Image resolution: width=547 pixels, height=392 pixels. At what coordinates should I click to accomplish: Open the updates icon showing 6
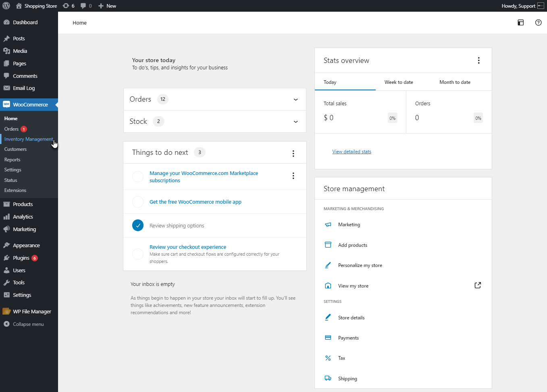click(69, 6)
